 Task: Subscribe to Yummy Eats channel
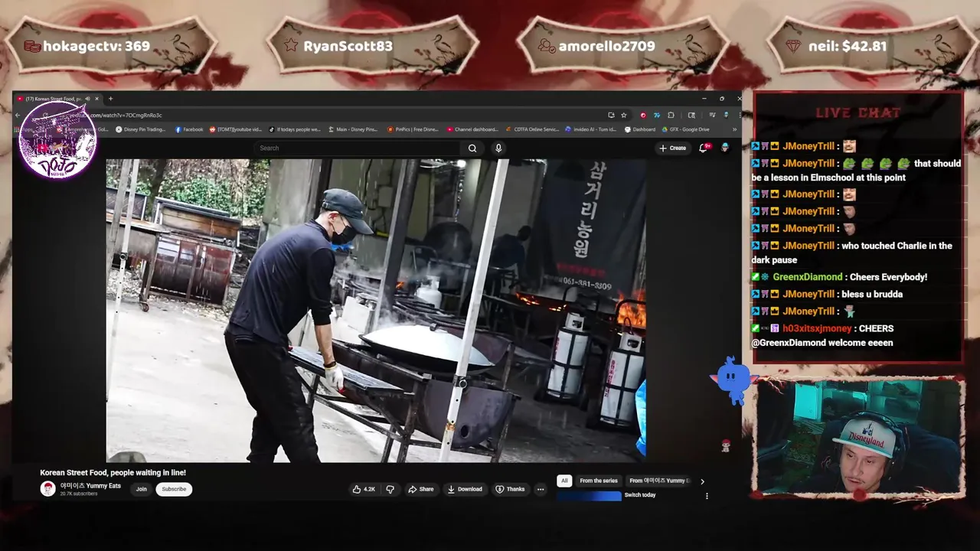(174, 489)
